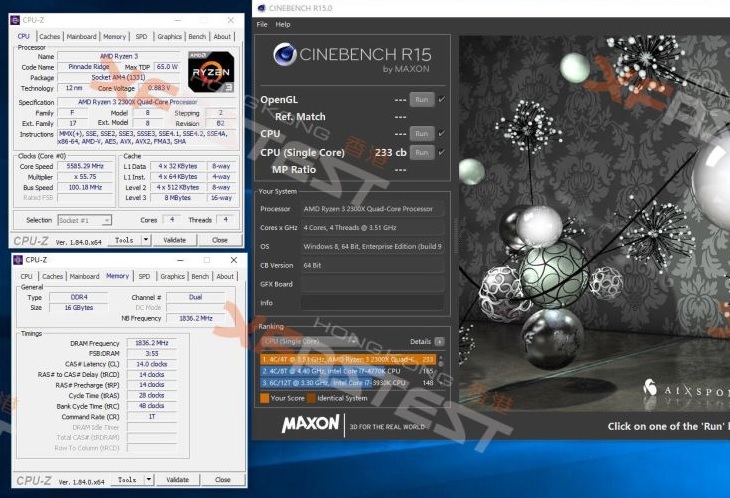Switch to SPD tab in lower CPU-Z window
The height and width of the screenshot is (498, 730).
click(x=144, y=276)
